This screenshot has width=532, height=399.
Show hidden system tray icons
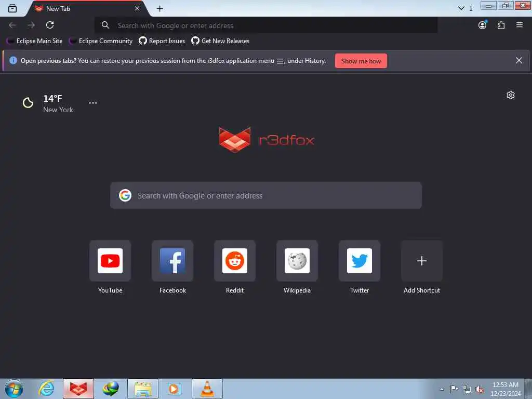442,389
